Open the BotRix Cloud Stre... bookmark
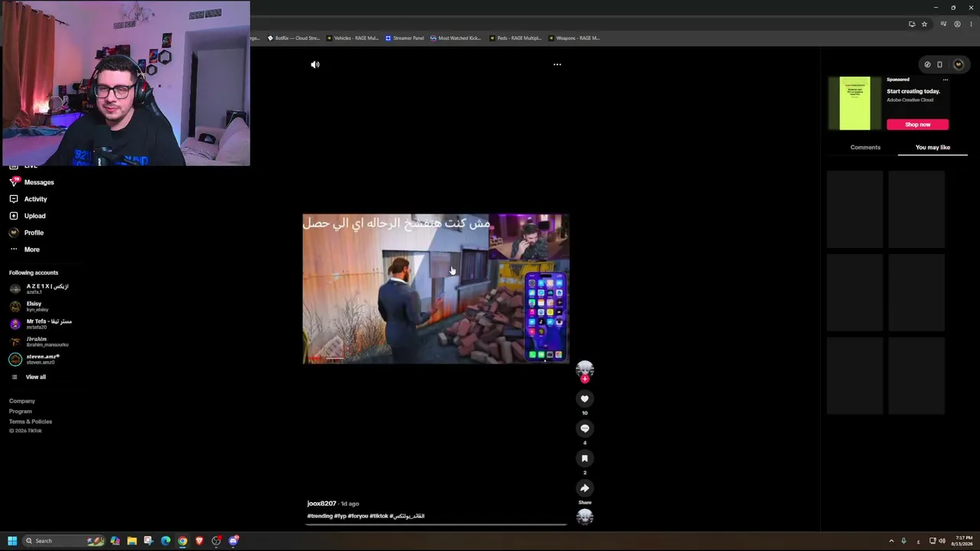This screenshot has height=551, width=980. tap(293, 38)
